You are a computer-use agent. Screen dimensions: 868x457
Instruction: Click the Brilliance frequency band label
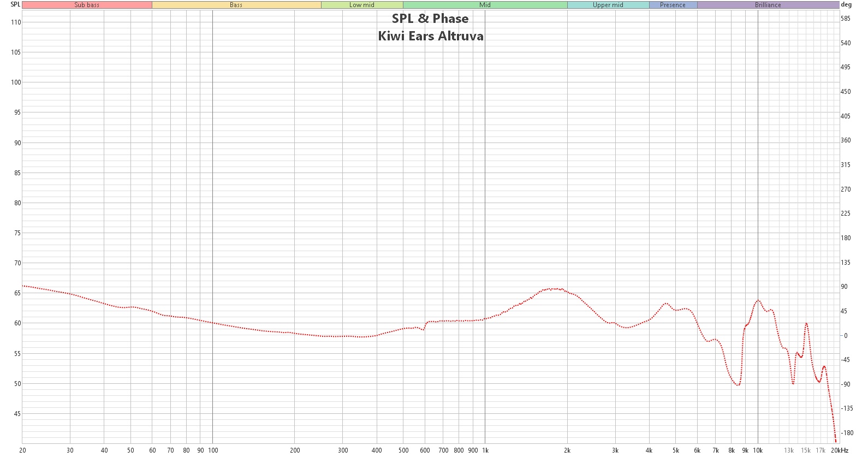click(768, 5)
